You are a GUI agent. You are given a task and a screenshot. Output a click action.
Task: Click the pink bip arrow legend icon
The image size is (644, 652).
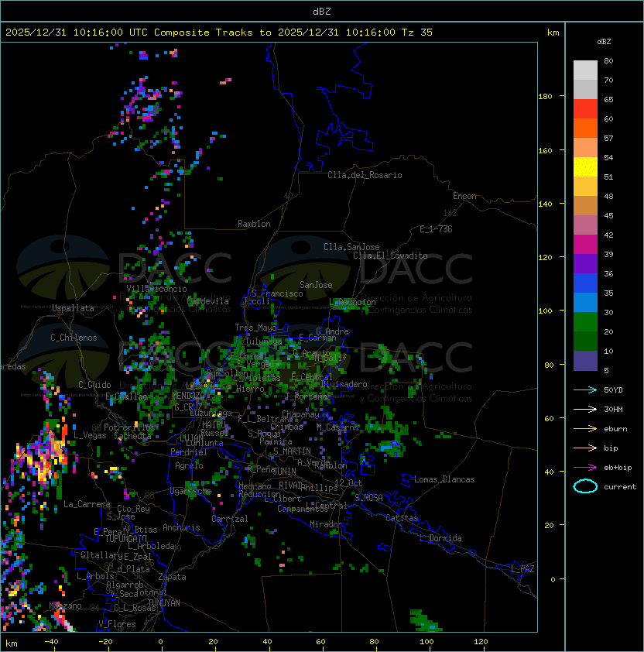[x=585, y=448]
